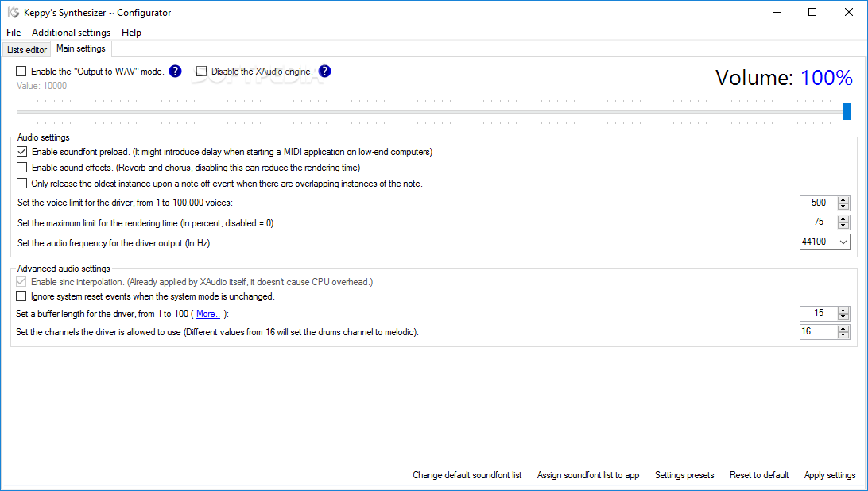Click Apply settings
This screenshot has height=491, width=868.
pos(830,475)
